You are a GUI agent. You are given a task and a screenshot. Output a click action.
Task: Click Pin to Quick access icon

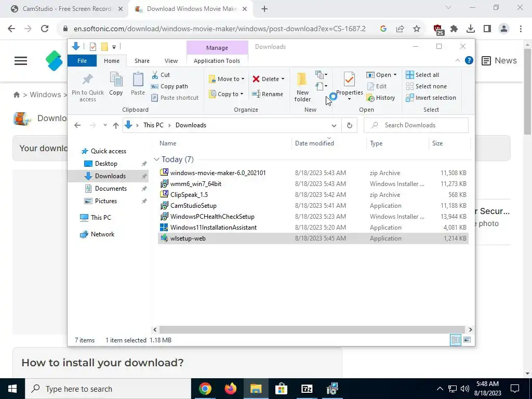[87, 87]
